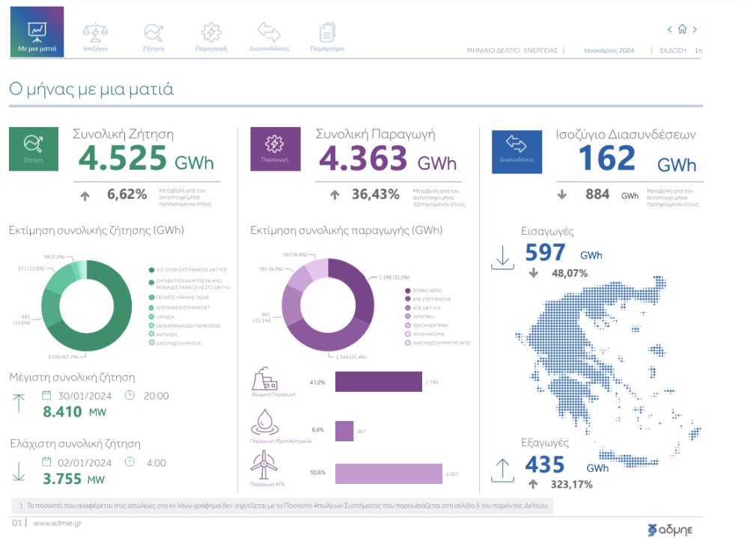This screenshot has height=549, width=756.
Task: Select the Με μια ματιά presentation tab
Action: (37, 33)
